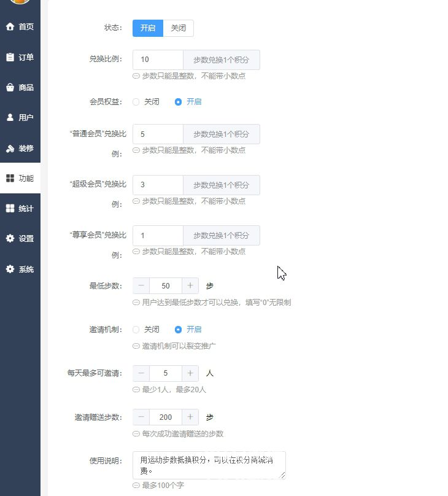
Task: Click the 最低步数 value field showing 50
Action: click(166, 285)
